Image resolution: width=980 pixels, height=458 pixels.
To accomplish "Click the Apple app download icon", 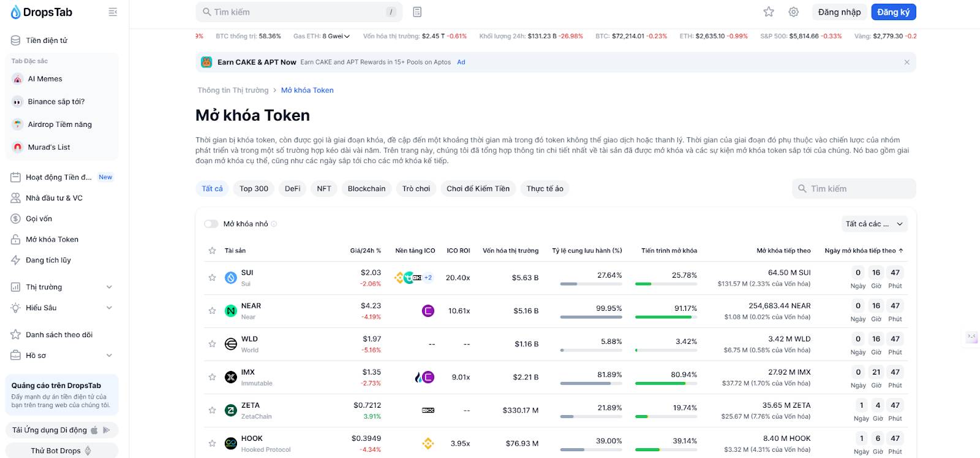I will (94, 430).
